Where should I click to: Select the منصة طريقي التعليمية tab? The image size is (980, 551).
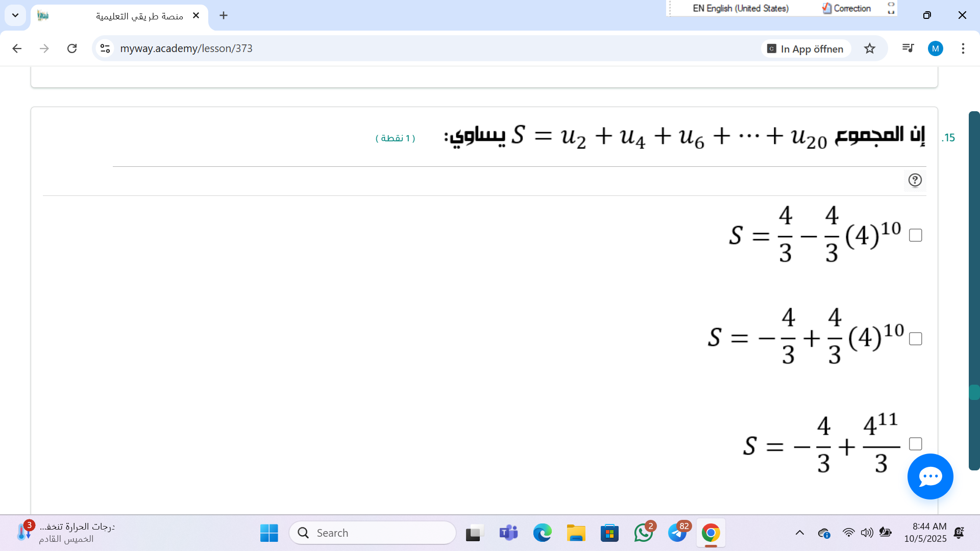point(139,16)
